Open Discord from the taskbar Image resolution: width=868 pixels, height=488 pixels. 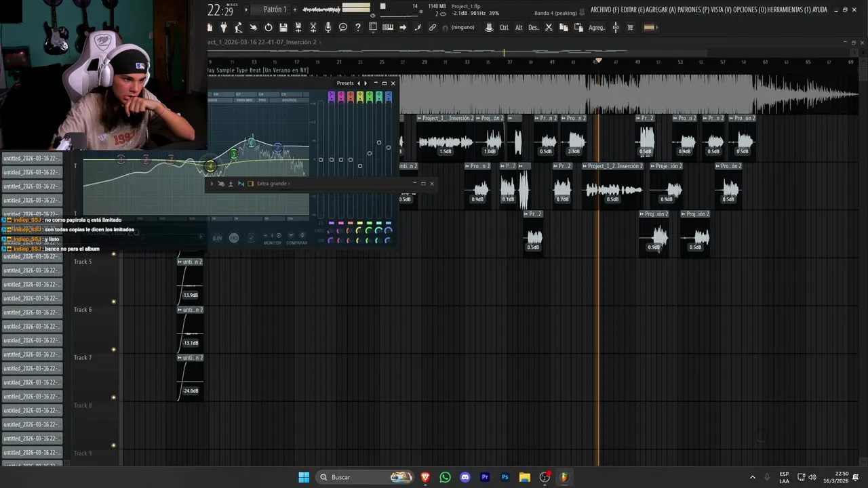click(x=465, y=477)
